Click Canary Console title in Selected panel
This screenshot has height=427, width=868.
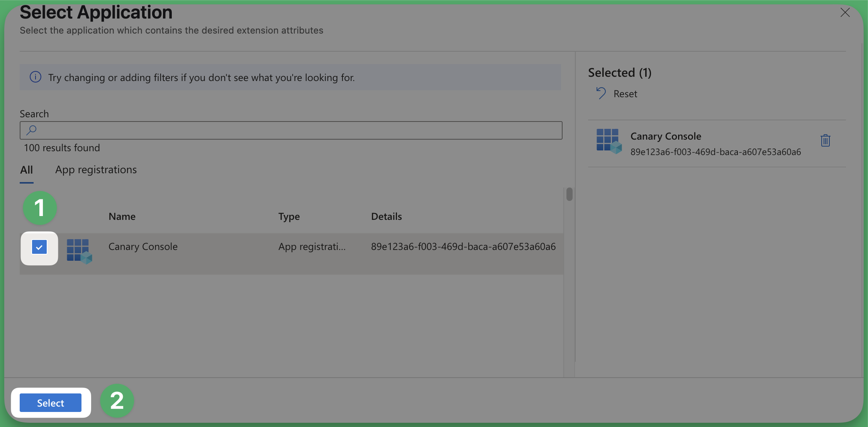click(x=666, y=136)
